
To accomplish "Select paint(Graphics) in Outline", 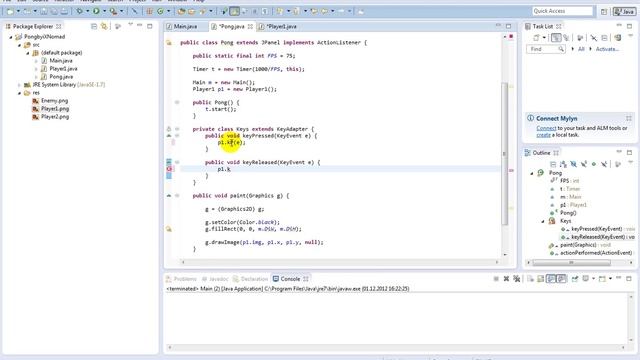I will tap(580, 245).
